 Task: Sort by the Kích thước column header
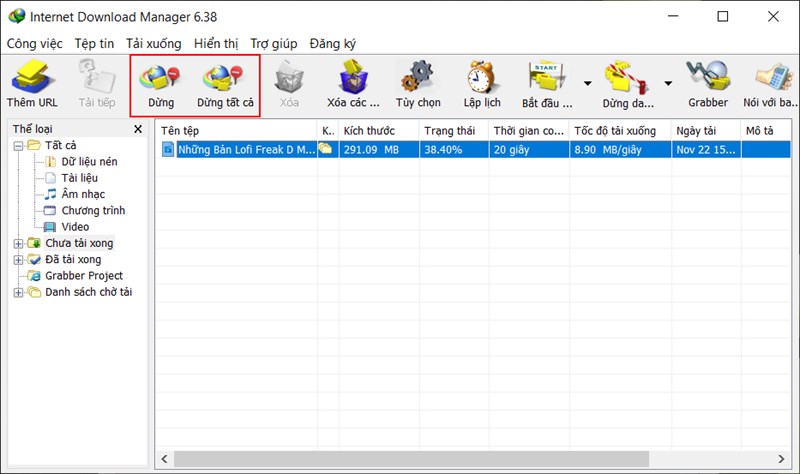(x=378, y=131)
